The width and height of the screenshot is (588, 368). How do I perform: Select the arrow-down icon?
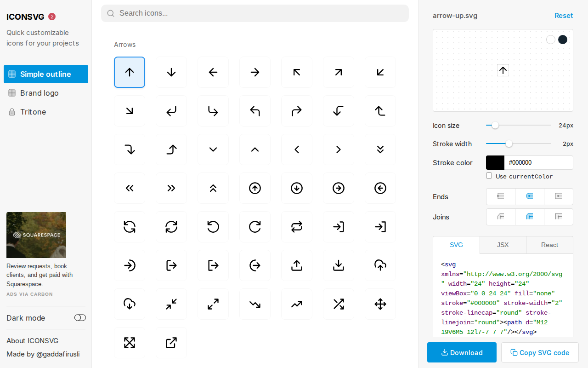[171, 72]
